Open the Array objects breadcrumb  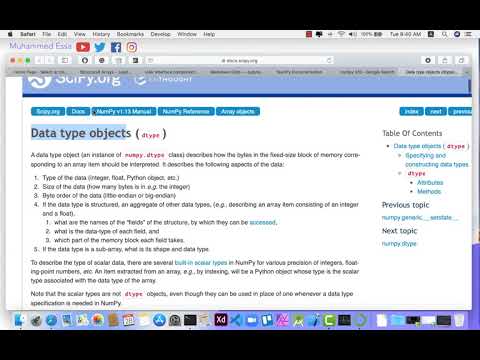click(x=238, y=111)
